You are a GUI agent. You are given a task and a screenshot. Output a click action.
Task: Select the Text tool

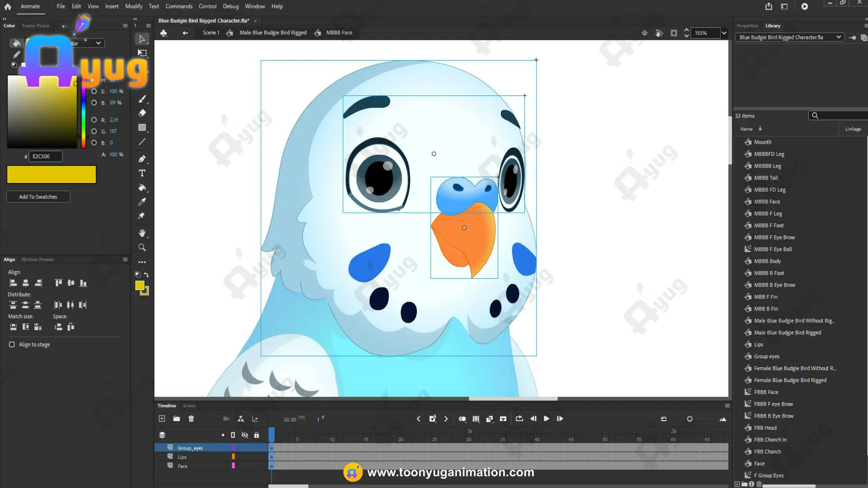[142, 173]
